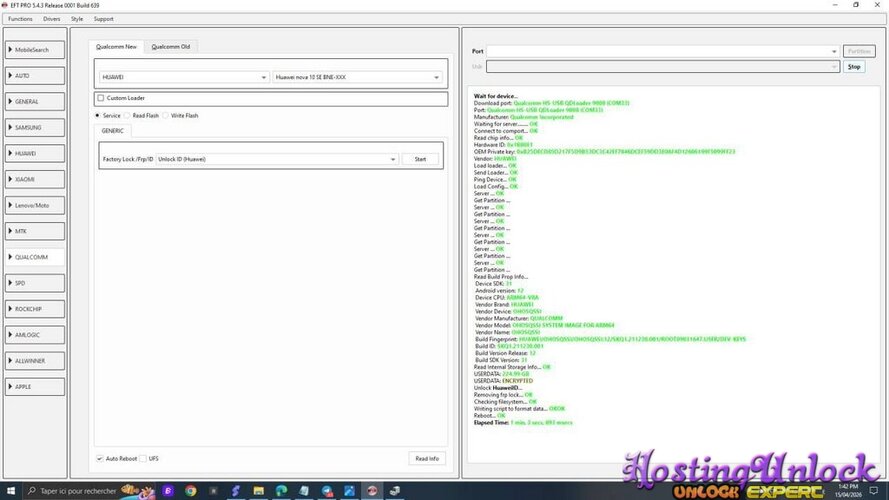Expand the ALLWINNER sidebar section
This screenshot has height=500, width=889.
click(x=35, y=361)
